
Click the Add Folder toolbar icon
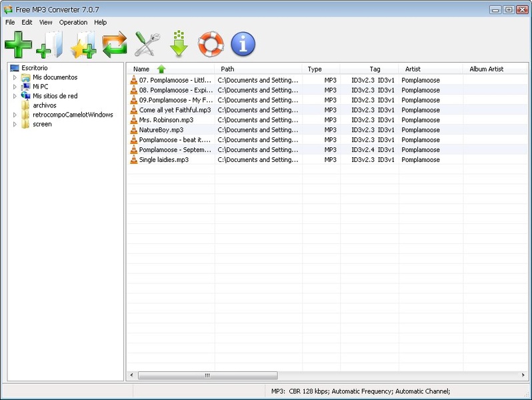(50, 45)
